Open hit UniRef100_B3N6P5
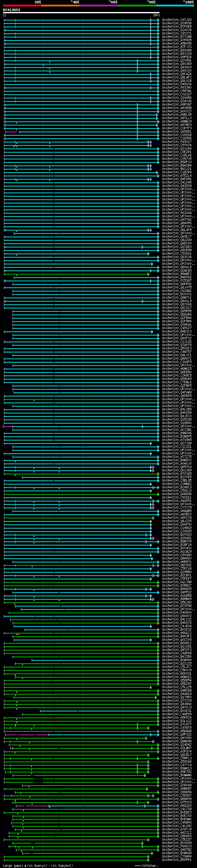The height and width of the screenshot is (868, 197). click(x=177, y=436)
